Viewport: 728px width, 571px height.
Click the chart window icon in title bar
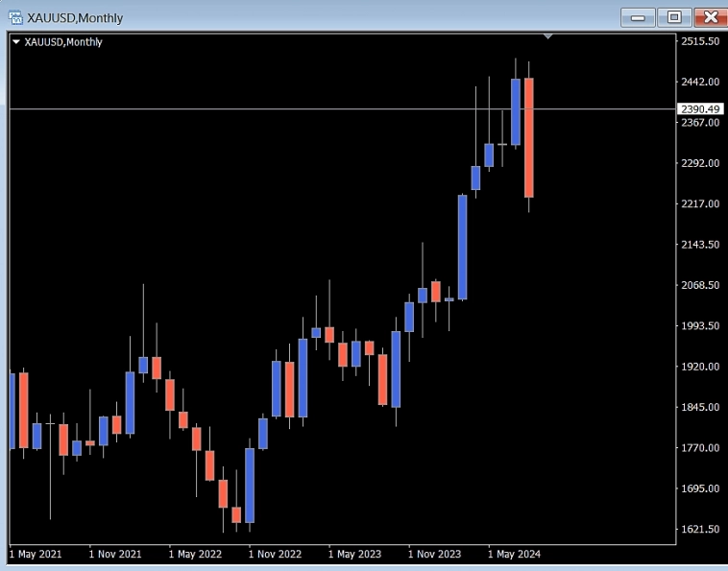tap(15, 17)
